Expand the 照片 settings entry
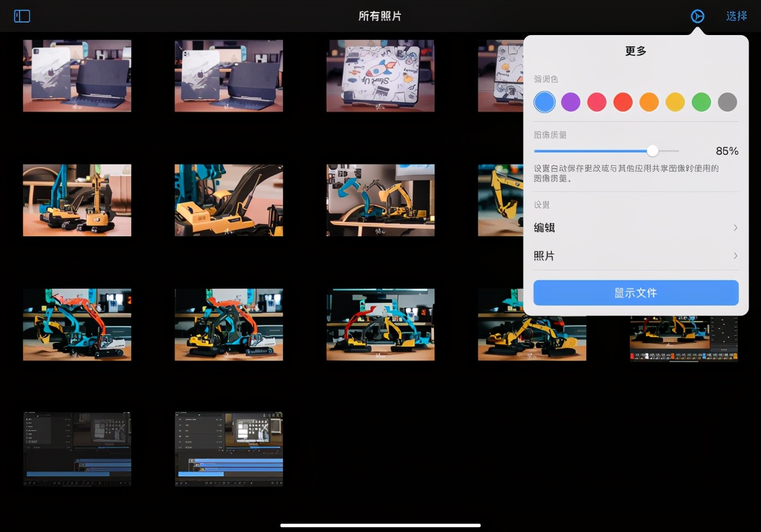The image size is (761, 532). [636, 255]
